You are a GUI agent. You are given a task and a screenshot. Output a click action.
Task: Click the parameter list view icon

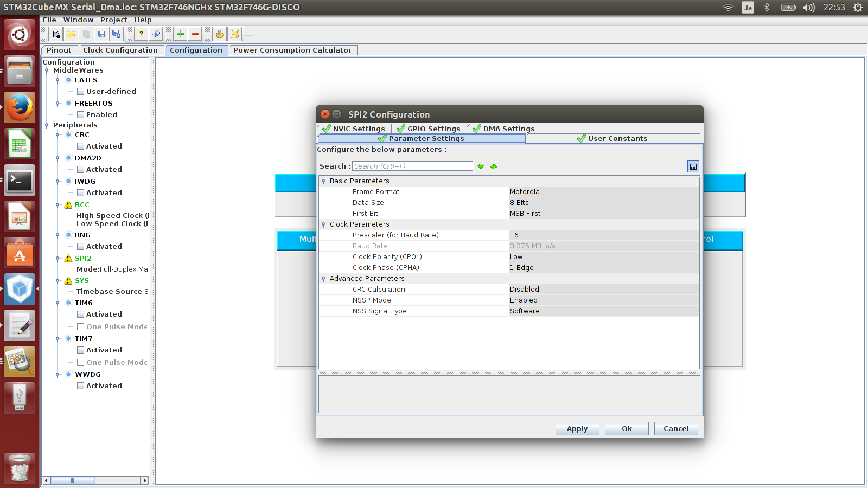[x=693, y=166]
